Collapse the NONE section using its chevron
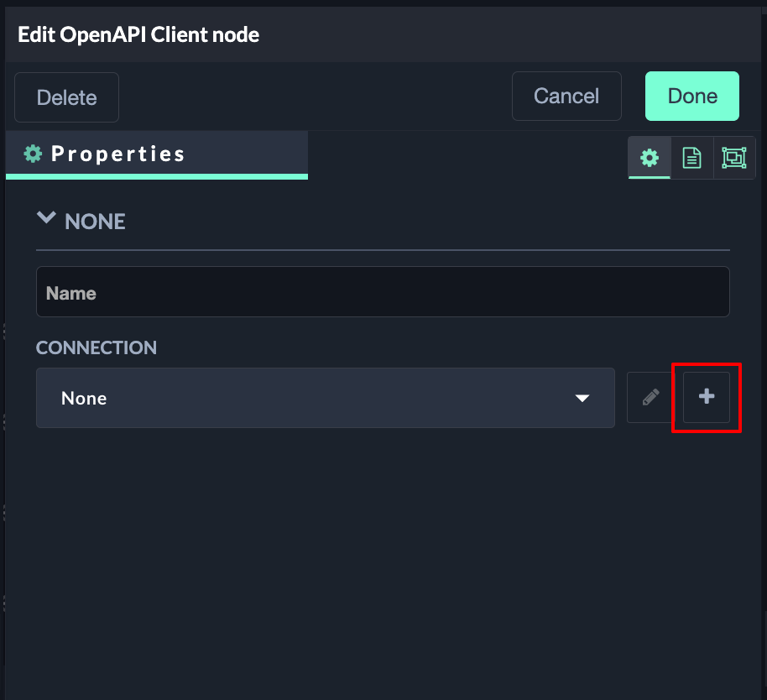 [45, 218]
